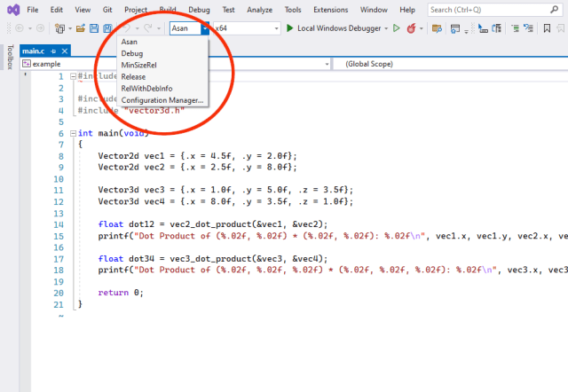
Task: Select MinSizeRel configuration
Action: pyautogui.click(x=162, y=65)
